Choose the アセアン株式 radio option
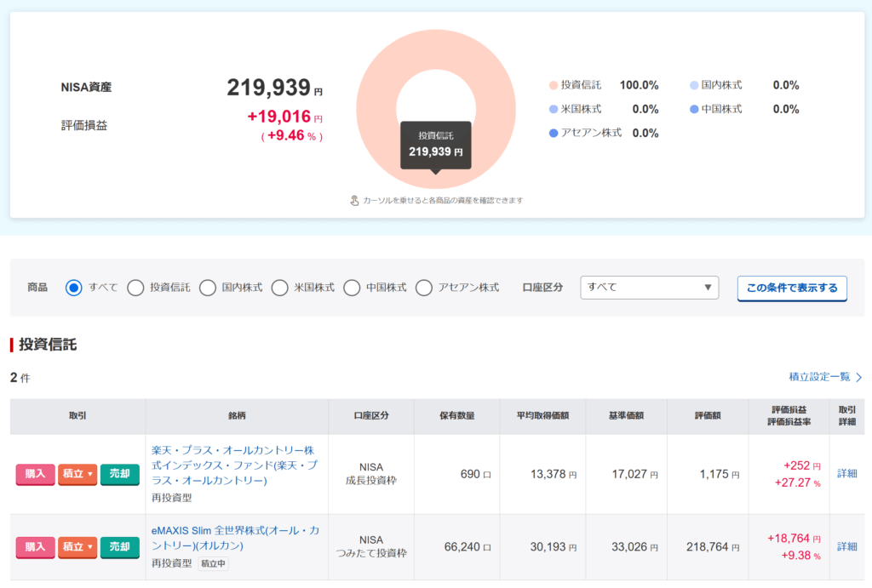The width and height of the screenshot is (872, 588). pos(424,288)
